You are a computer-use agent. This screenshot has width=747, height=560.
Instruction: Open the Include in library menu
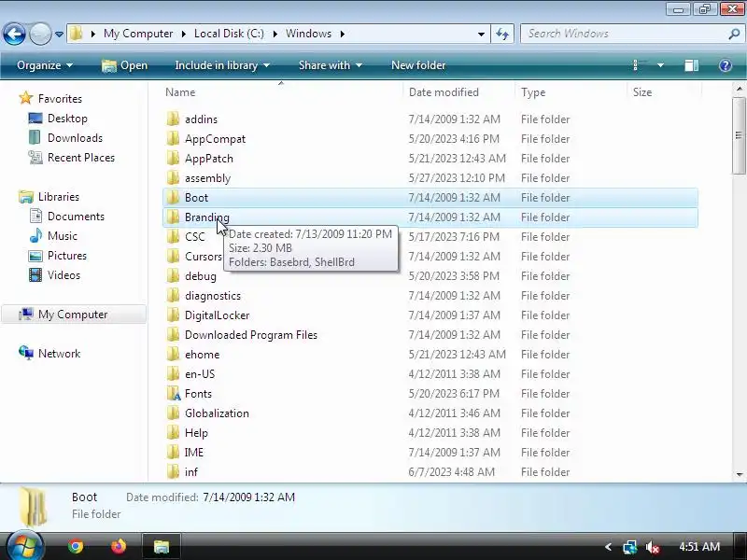pos(222,65)
